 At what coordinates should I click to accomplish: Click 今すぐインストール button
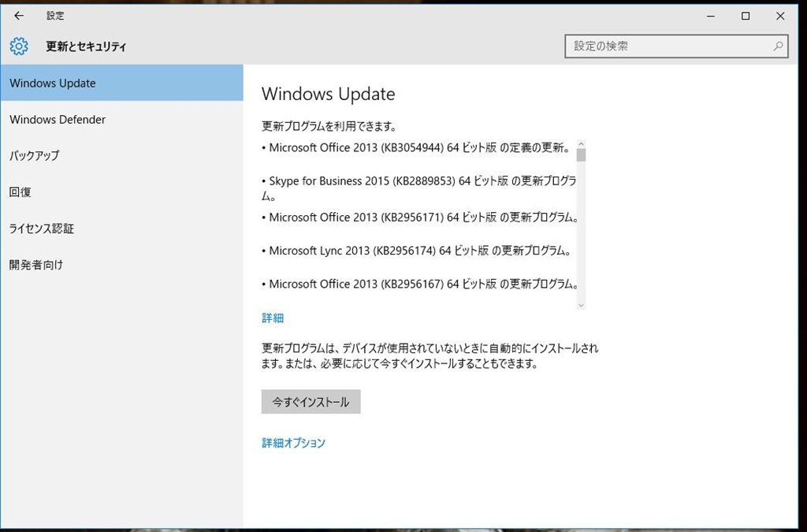click(311, 402)
